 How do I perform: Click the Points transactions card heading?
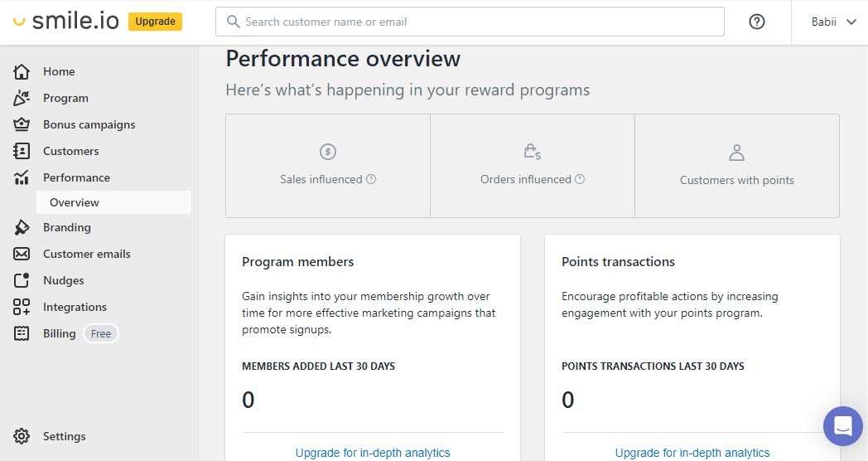tap(619, 261)
